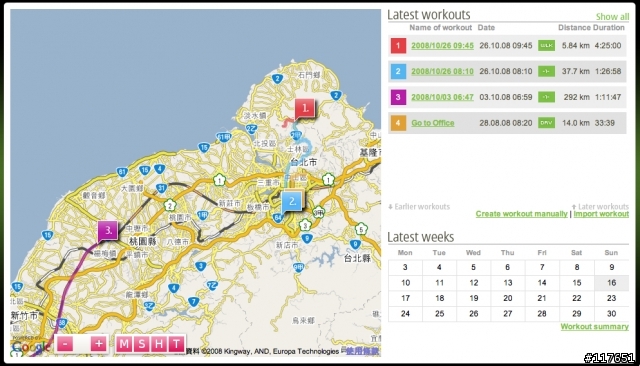Open workout 2008/10/26 09:45
The width and height of the screenshot is (640, 366).
pyautogui.click(x=442, y=46)
